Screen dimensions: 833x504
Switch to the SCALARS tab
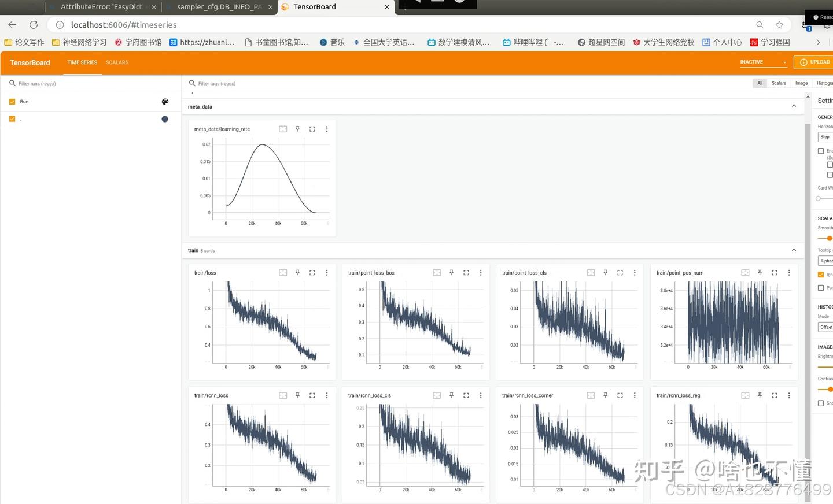117,62
